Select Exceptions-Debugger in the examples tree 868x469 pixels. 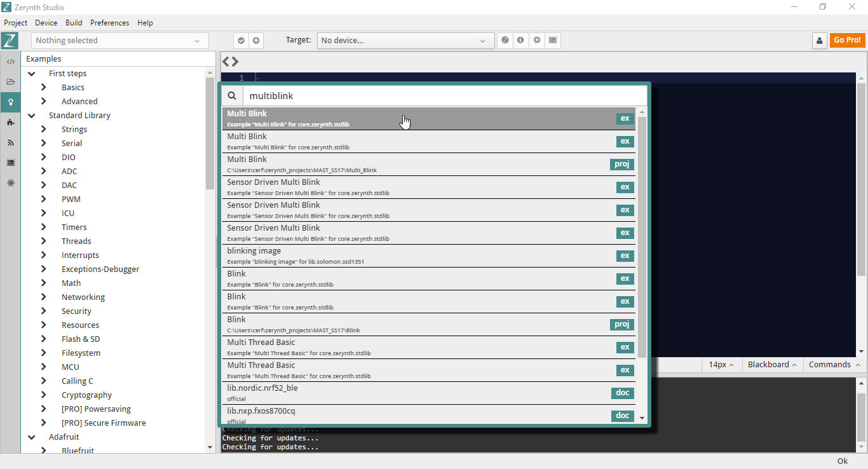[x=100, y=269]
